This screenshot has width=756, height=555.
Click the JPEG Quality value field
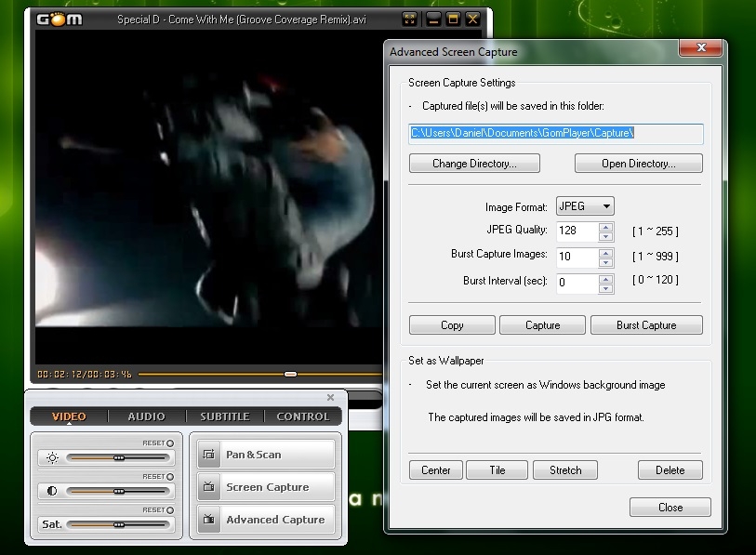577,231
